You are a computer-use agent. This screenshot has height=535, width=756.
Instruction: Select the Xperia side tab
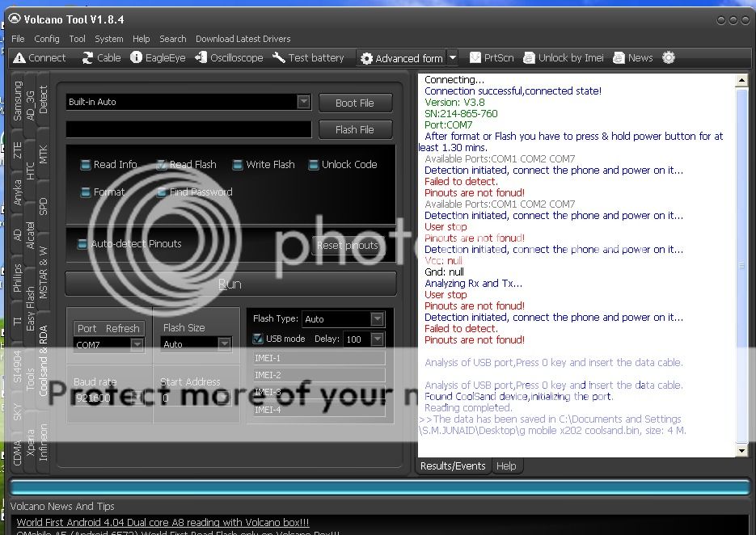coord(31,442)
